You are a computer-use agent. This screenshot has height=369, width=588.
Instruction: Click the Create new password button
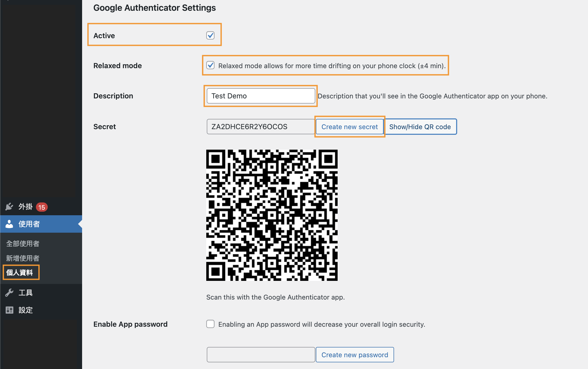[355, 355]
